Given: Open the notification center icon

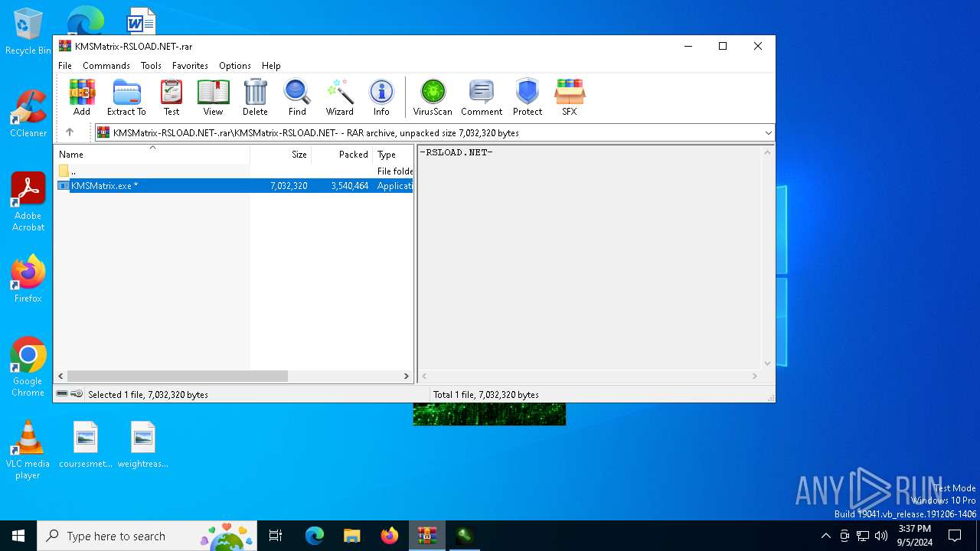Looking at the screenshot, I should point(955,536).
